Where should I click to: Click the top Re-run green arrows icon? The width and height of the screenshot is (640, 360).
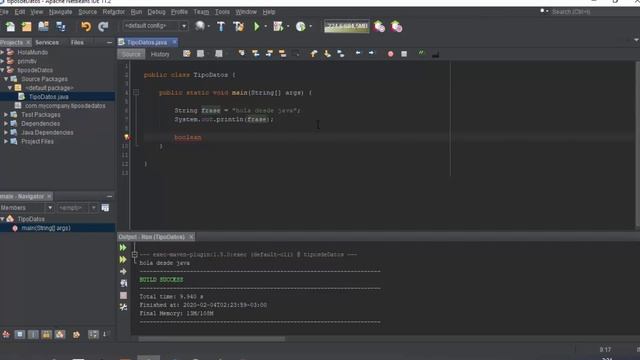point(123,248)
